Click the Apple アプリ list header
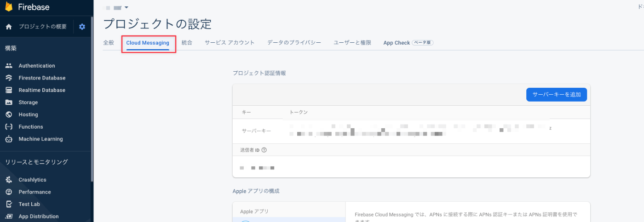644x222 pixels. pos(254,211)
